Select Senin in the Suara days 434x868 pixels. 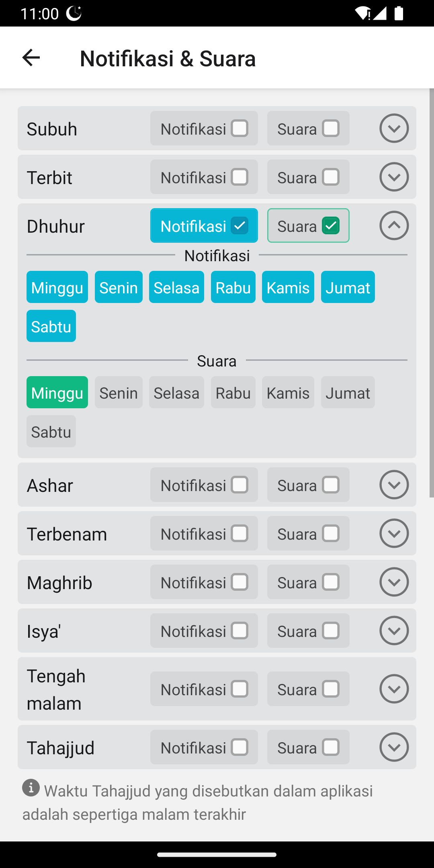click(x=119, y=393)
